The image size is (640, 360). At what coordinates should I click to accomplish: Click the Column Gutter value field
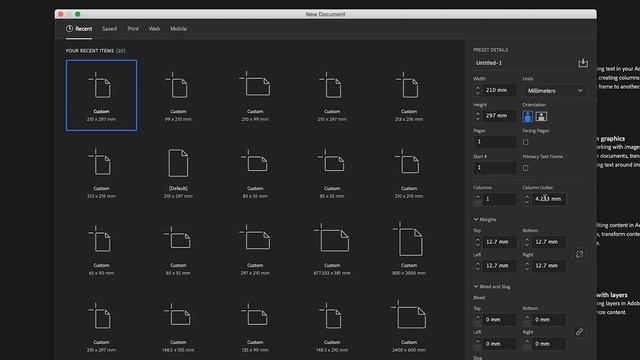549,199
